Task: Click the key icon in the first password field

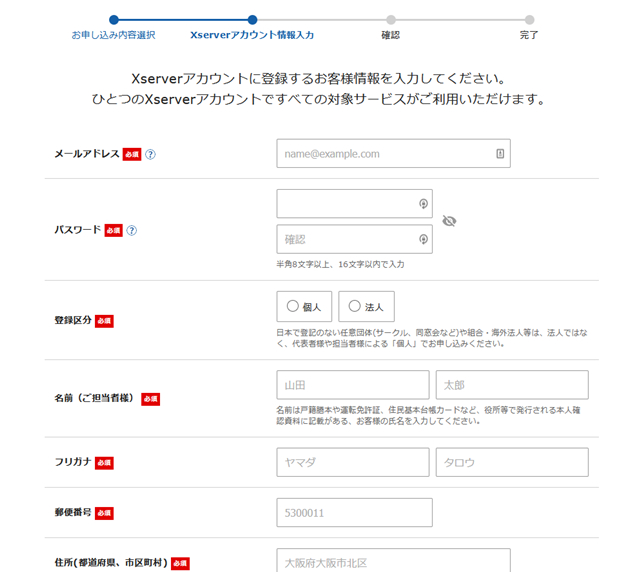Action: click(x=423, y=203)
